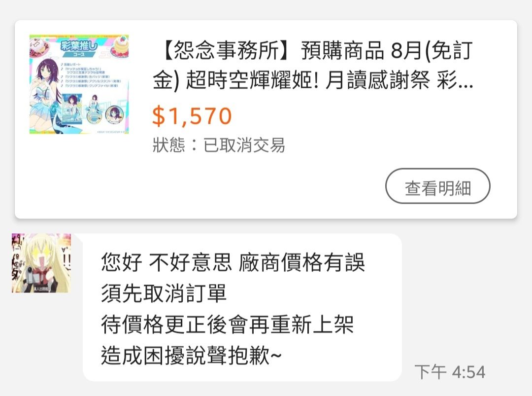Image resolution: width=532 pixels, height=396 pixels.
Task: Open the 查看明細 order details button
Action: coord(438,186)
